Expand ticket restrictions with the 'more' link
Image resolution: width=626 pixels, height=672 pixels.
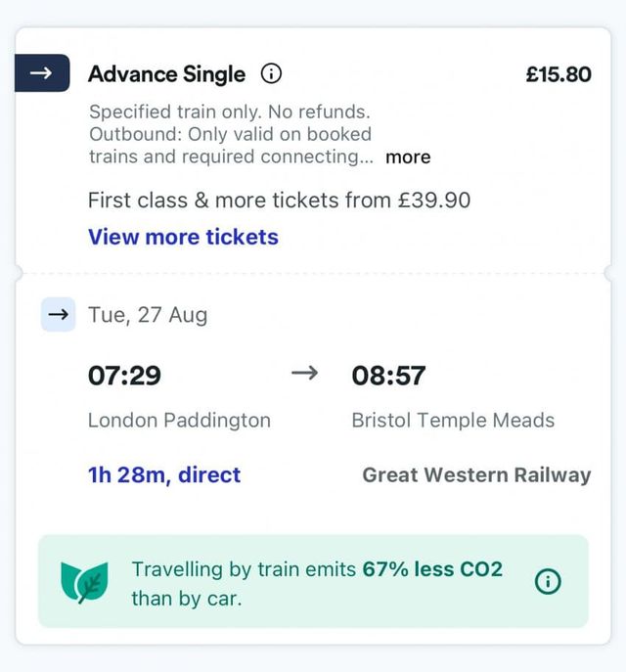click(407, 157)
